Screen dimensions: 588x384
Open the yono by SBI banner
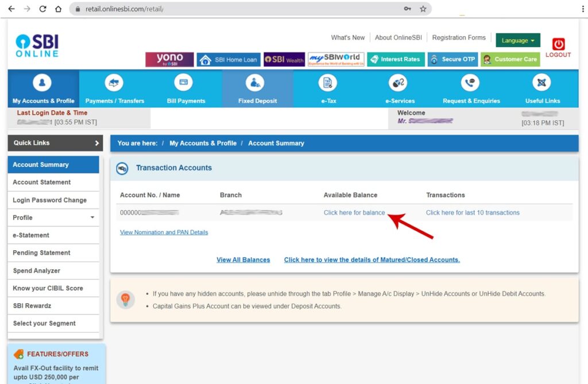(x=169, y=59)
